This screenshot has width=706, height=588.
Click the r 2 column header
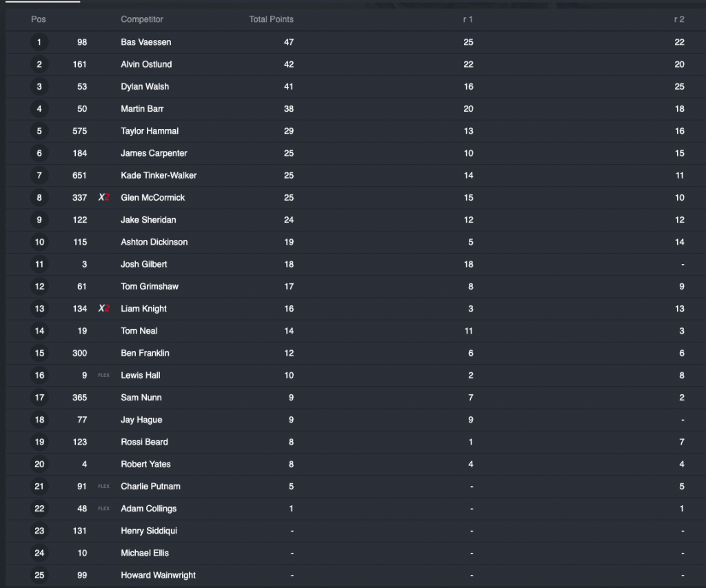coord(679,19)
